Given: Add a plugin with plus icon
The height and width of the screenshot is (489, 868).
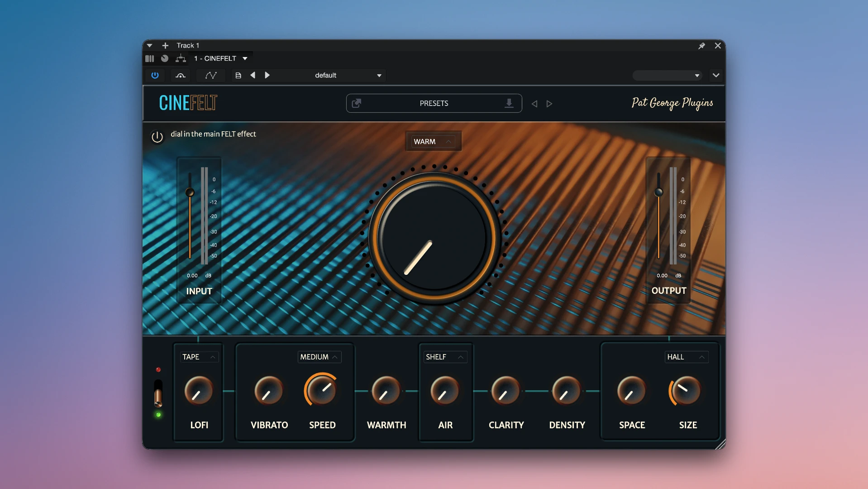Looking at the screenshot, I should (165, 46).
